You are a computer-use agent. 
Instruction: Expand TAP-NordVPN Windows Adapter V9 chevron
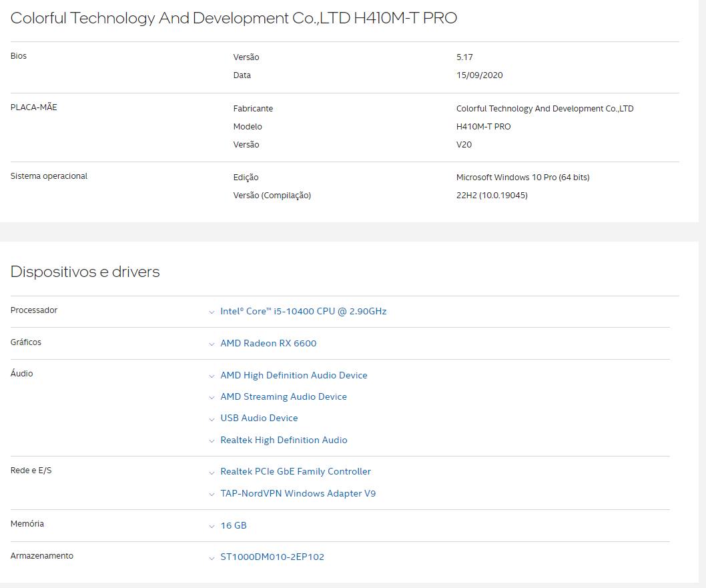(212, 495)
